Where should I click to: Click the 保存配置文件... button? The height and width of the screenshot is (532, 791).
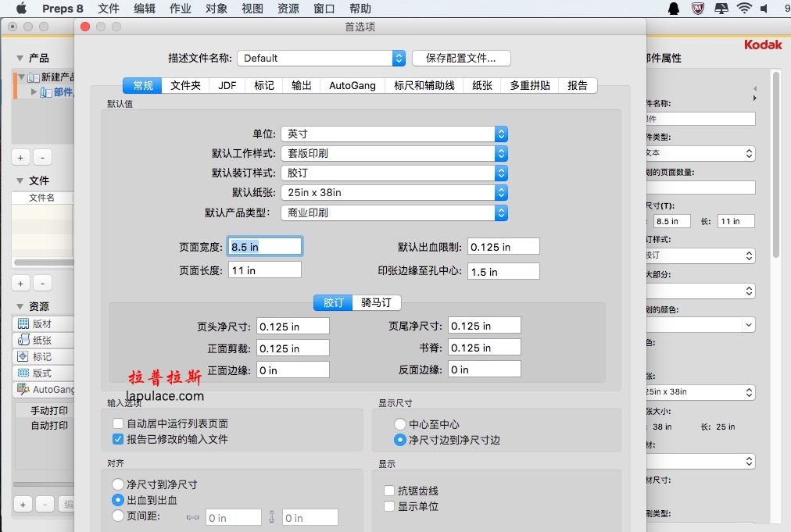461,58
